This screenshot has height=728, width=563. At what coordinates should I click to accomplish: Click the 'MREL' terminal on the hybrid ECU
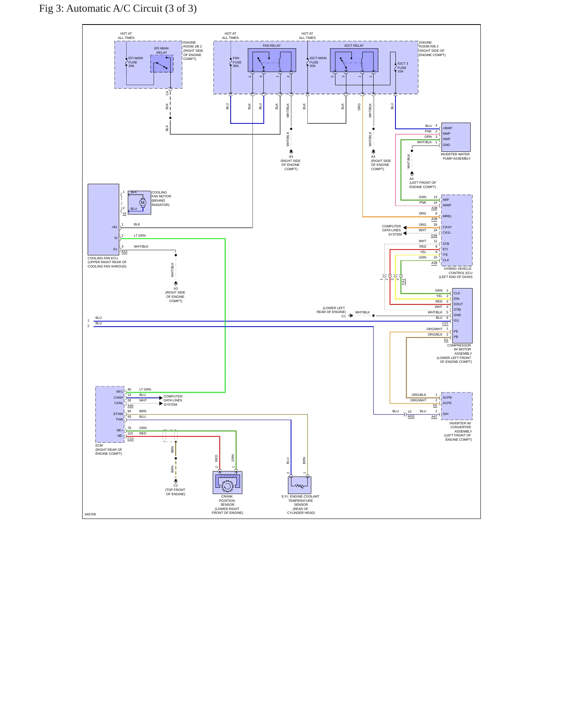click(x=447, y=216)
